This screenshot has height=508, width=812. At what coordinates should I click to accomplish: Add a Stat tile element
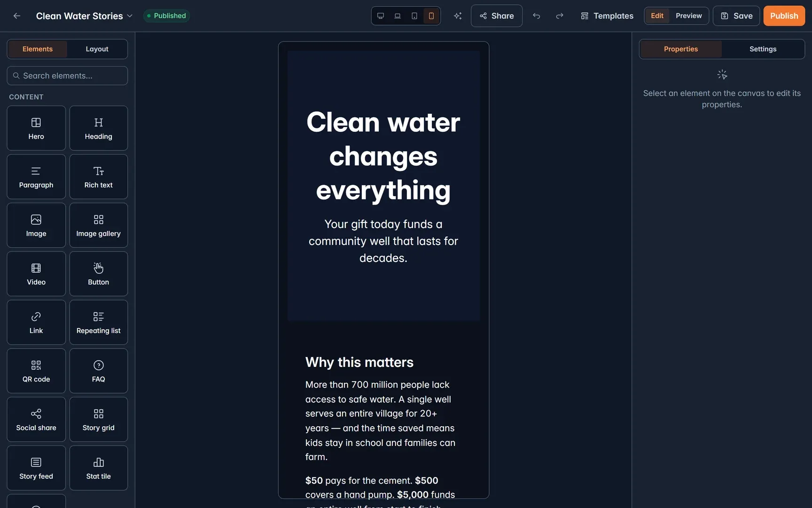pos(99,468)
